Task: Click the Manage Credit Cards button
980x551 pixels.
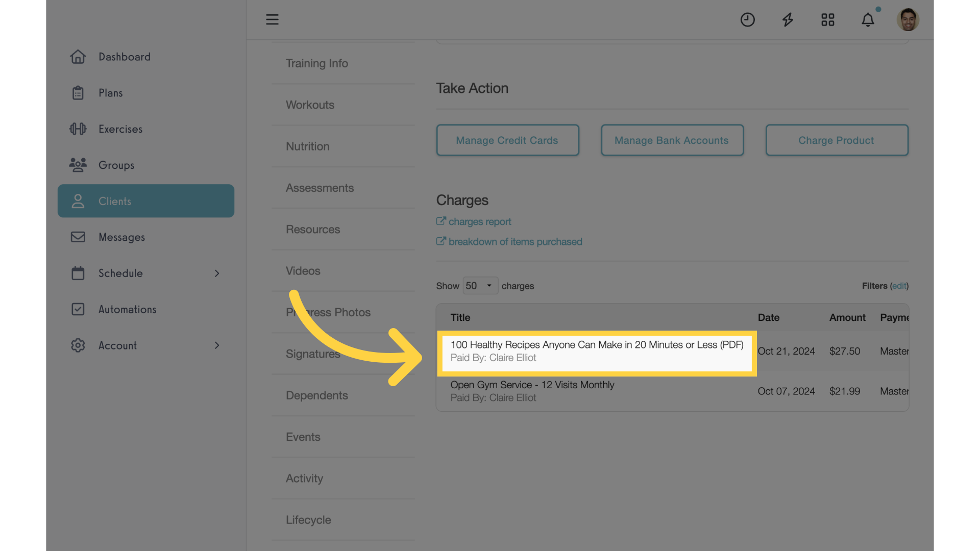Action: (507, 139)
